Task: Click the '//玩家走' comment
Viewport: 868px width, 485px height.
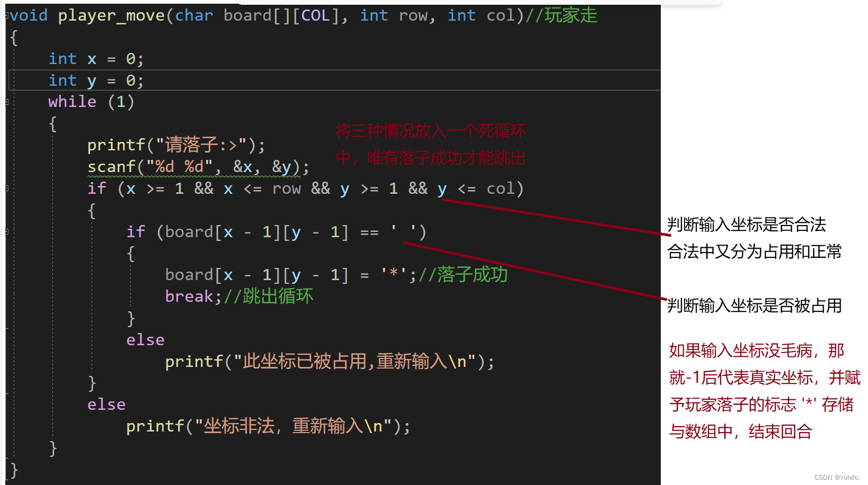Action: tap(561, 15)
